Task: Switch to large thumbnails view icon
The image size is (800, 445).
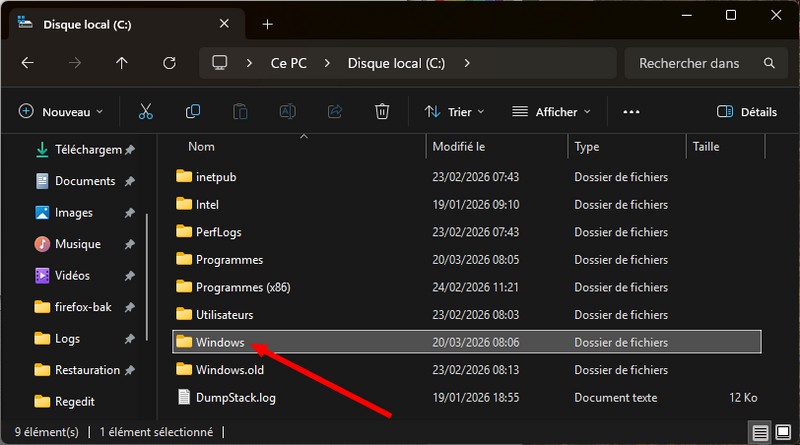Action: pos(783,433)
